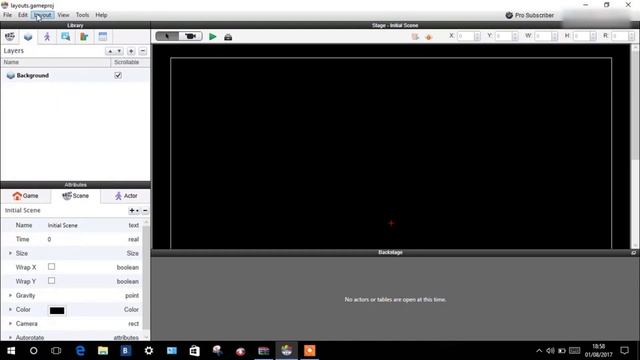
Task: Add a new layer with plus button
Action: 131,51
